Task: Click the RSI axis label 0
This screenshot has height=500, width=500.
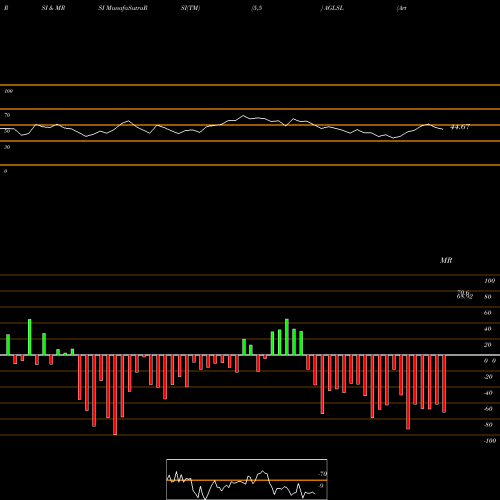Action: (5, 171)
